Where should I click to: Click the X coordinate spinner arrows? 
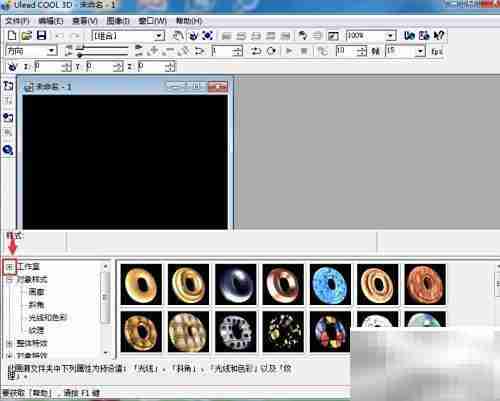pos(67,67)
